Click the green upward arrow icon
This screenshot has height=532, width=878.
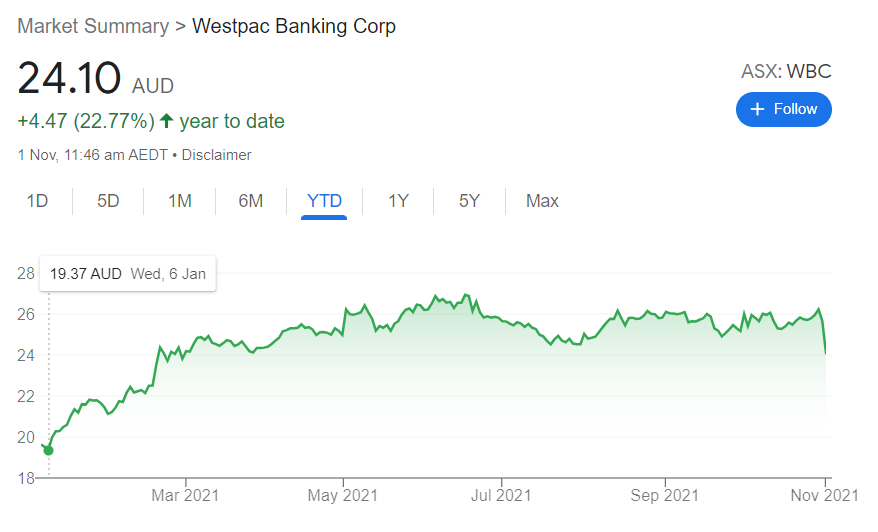tap(166, 120)
